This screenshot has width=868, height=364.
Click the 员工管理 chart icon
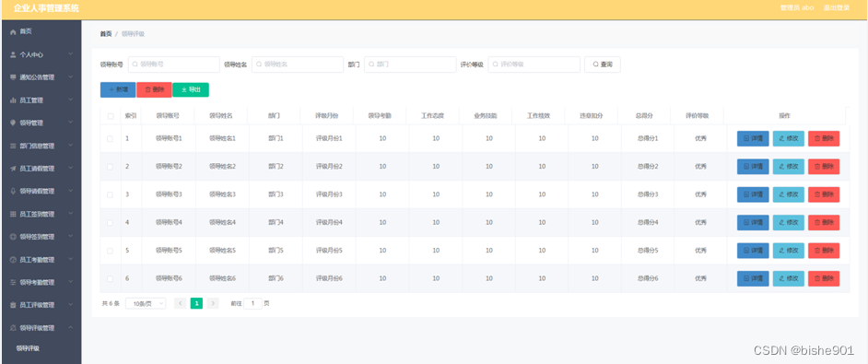pos(13,100)
